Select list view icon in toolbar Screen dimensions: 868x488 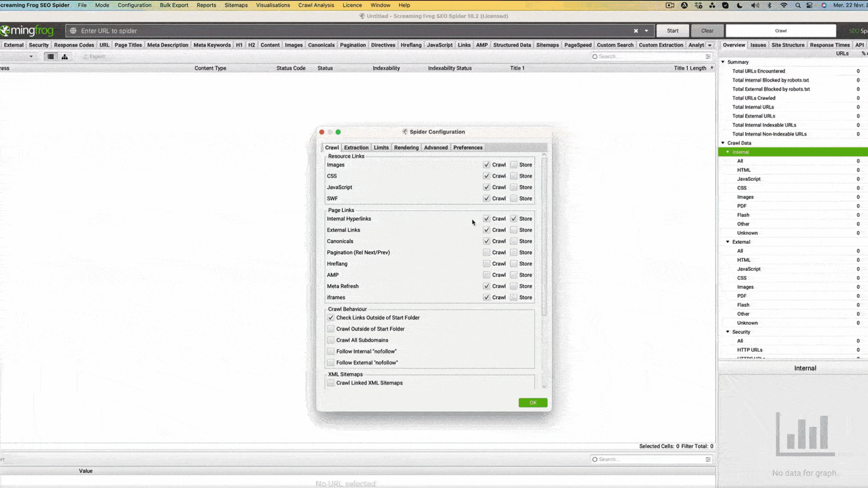[x=51, y=56]
